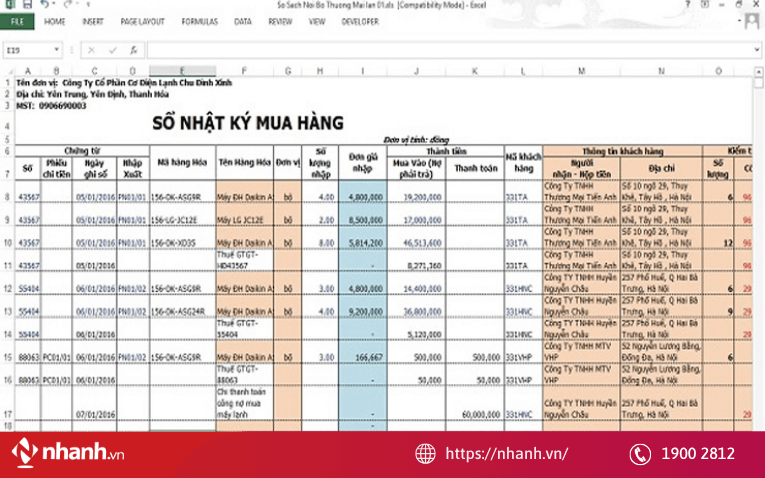Click the user account avatar icon
The image size is (765, 478).
pos(752,21)
